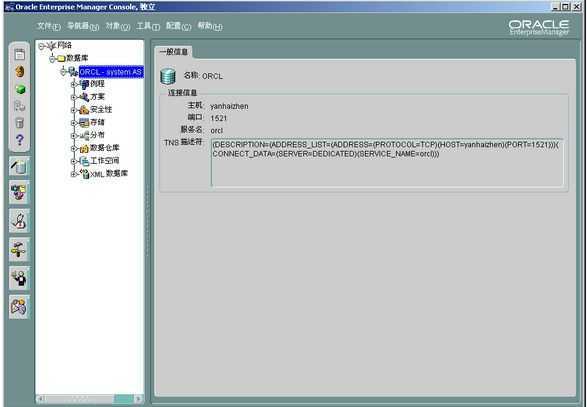587x407 pixels.
Task: Collapse the 数据库 folder node
Action: pos(52,58)
